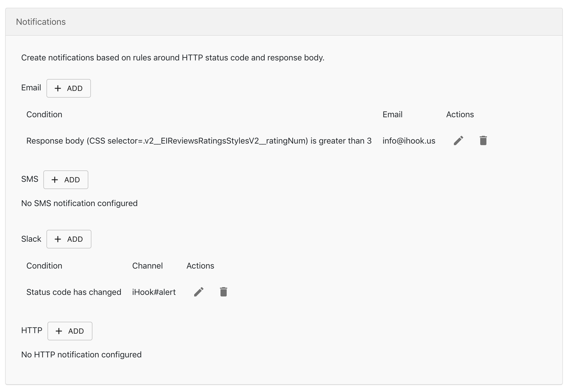Add a new Slack notification
The height and width of the screenshot is (392, 568).
[x=69, y=239]
